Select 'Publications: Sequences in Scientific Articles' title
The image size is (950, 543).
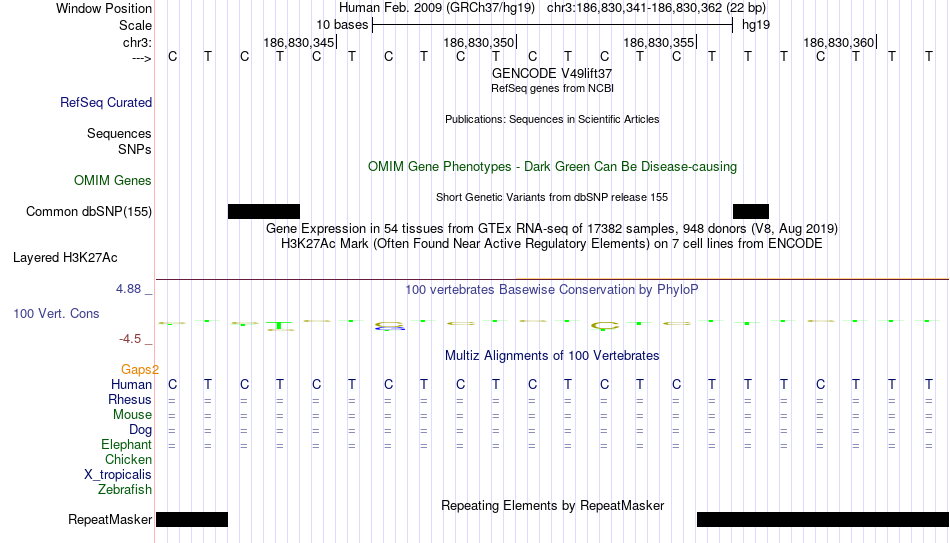pos(552,119)
